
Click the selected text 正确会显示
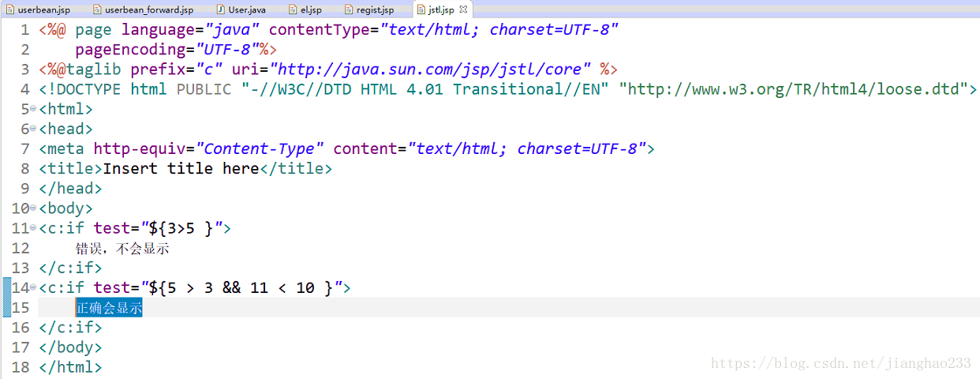tap(109, 308)
